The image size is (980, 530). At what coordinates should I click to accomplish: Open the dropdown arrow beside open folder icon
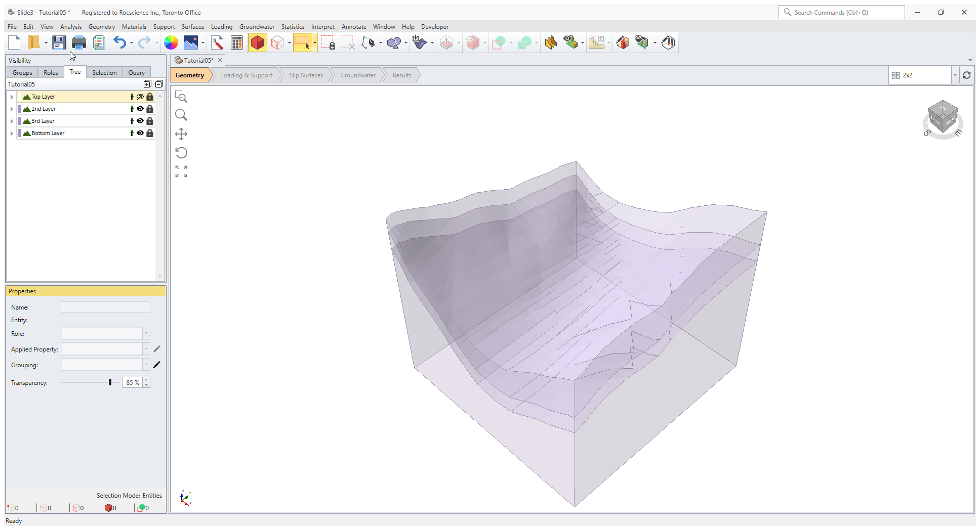click(46, 43)
